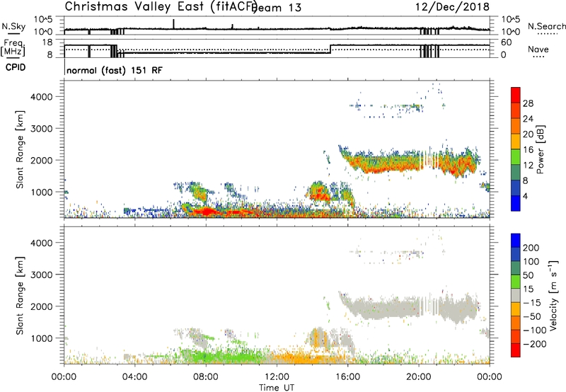The height and width of the screenshot is (392, 566).
Task: Click the 'Christmas Valley East (fitACF)' title
Action: [x=161, y=6]
